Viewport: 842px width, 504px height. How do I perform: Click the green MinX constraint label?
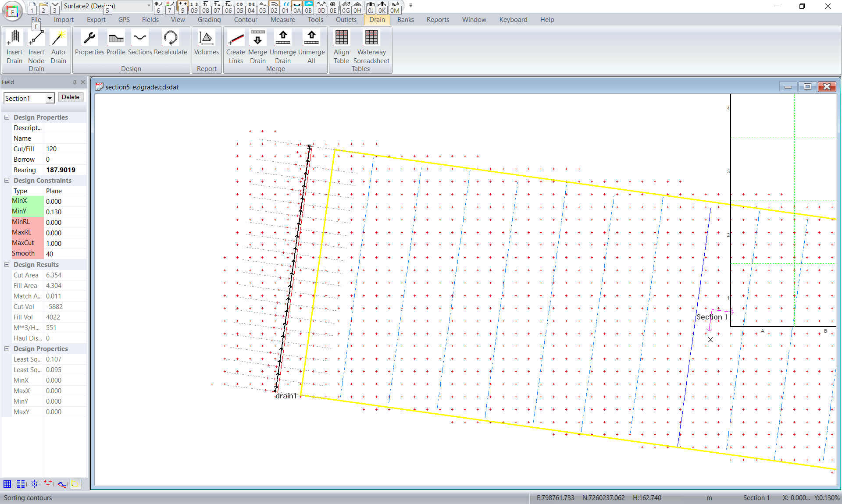tap(27, 201)
